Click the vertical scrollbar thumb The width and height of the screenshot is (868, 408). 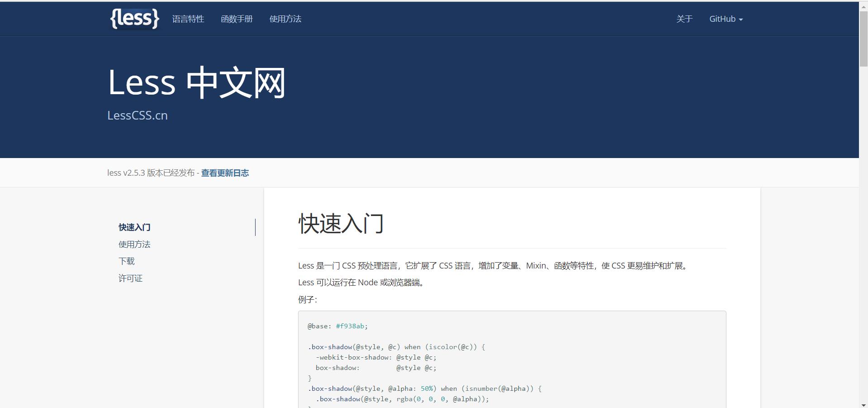point(863,38)
